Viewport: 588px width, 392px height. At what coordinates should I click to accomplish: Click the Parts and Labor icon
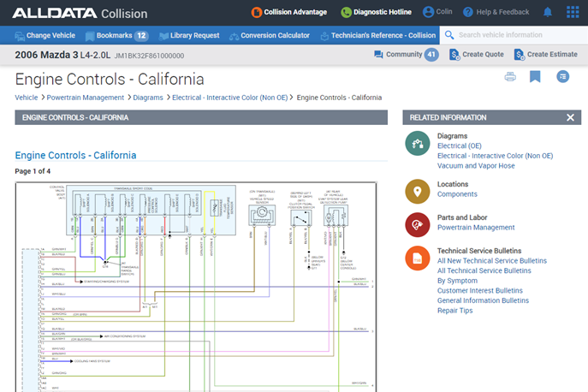pos(417,224)
